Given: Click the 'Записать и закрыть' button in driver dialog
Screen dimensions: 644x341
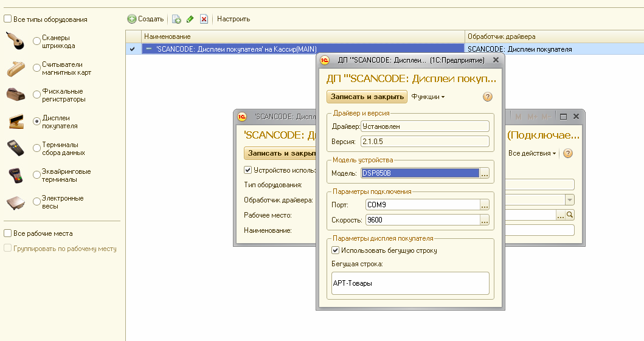Looking at the screenshot, I should pyautogui.click(x=367, y=97).
